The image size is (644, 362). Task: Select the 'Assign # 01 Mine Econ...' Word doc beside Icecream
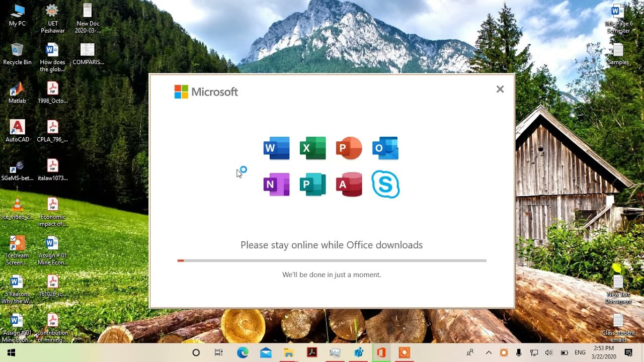(52, 250)
